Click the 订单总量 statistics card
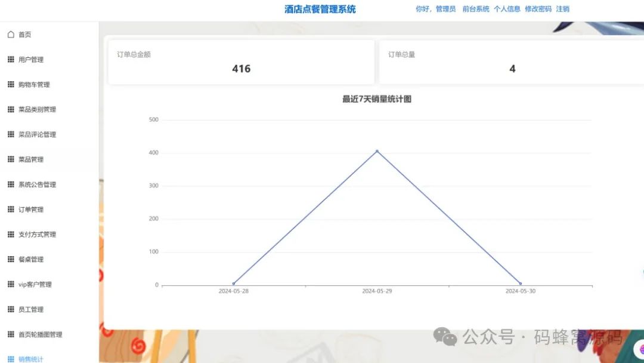 512,61
